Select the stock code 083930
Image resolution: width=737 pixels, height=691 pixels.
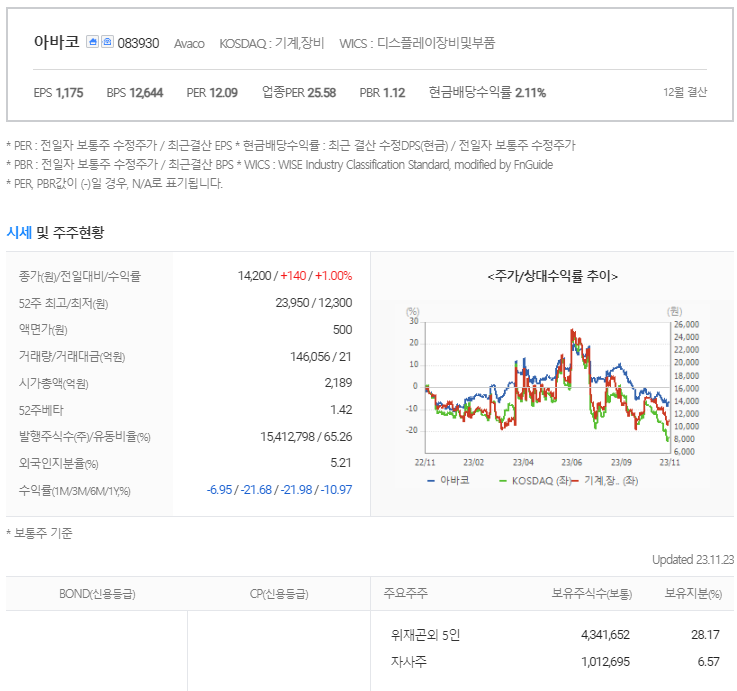pyautogui.click(x=138, y=43)
